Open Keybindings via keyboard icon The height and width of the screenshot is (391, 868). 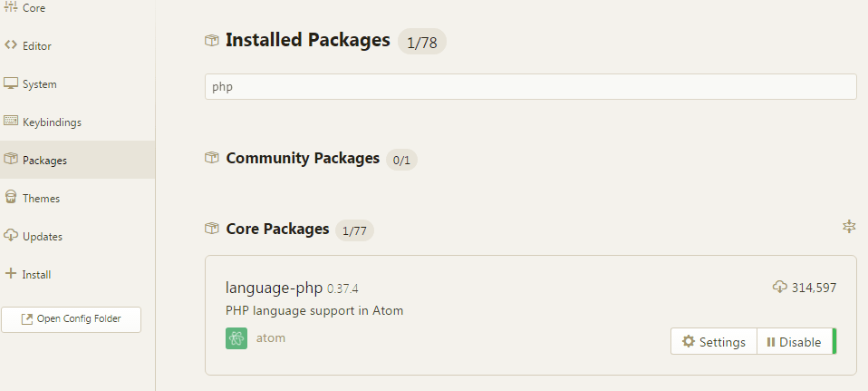11,122
